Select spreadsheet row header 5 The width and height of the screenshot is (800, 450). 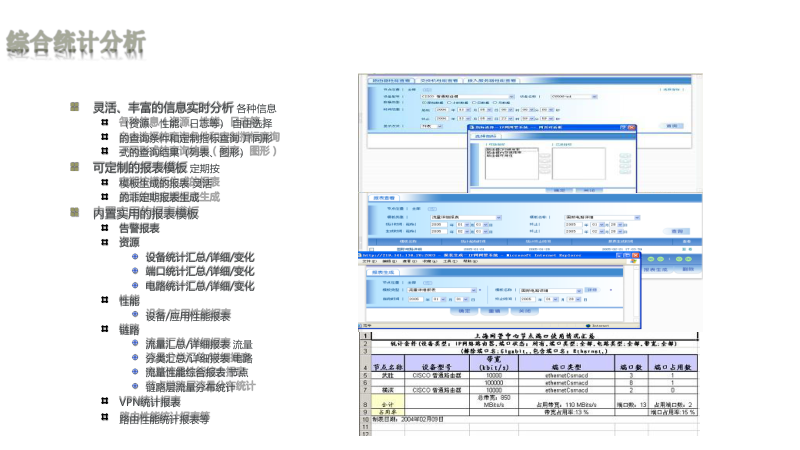click(x=365, y=376)
